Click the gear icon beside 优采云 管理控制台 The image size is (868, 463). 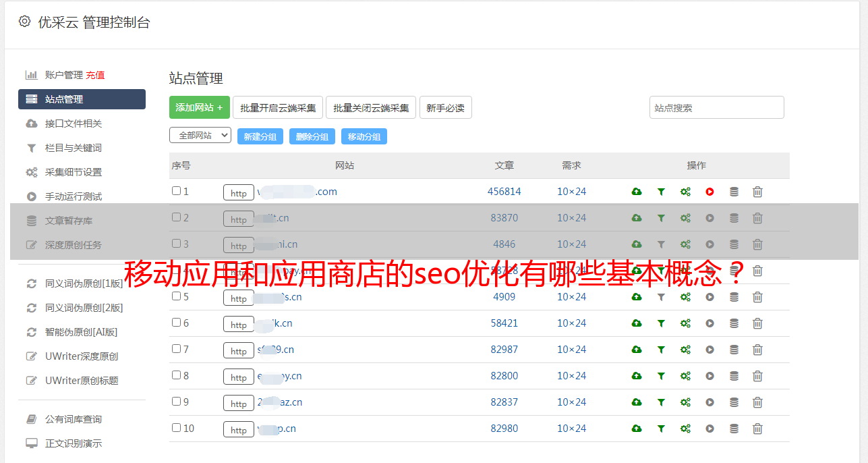click(x=24, y=22)
